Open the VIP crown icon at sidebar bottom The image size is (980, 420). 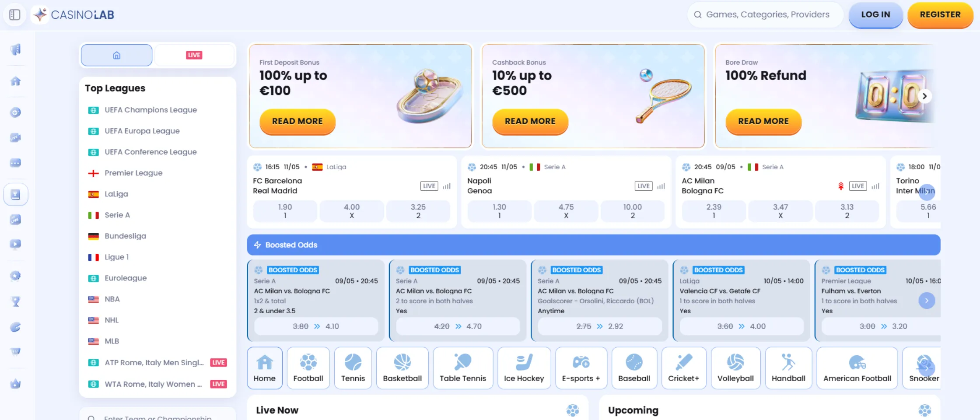tap(16, 384)
